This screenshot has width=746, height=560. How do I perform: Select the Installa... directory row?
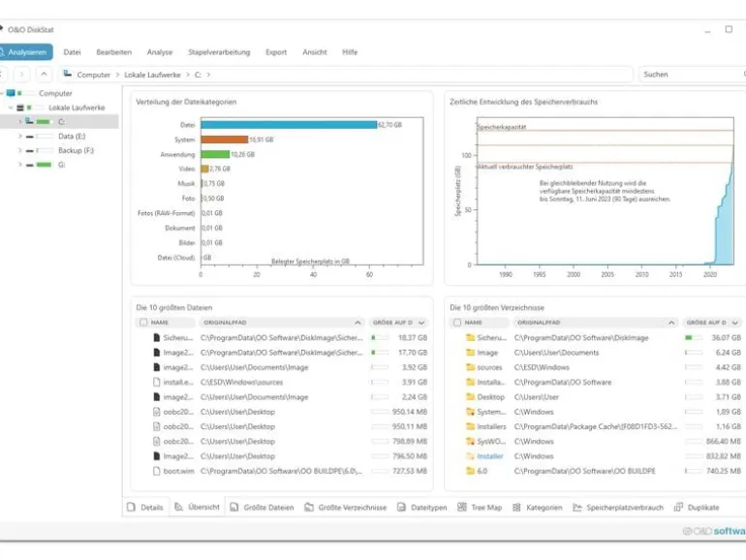point(596,382)
